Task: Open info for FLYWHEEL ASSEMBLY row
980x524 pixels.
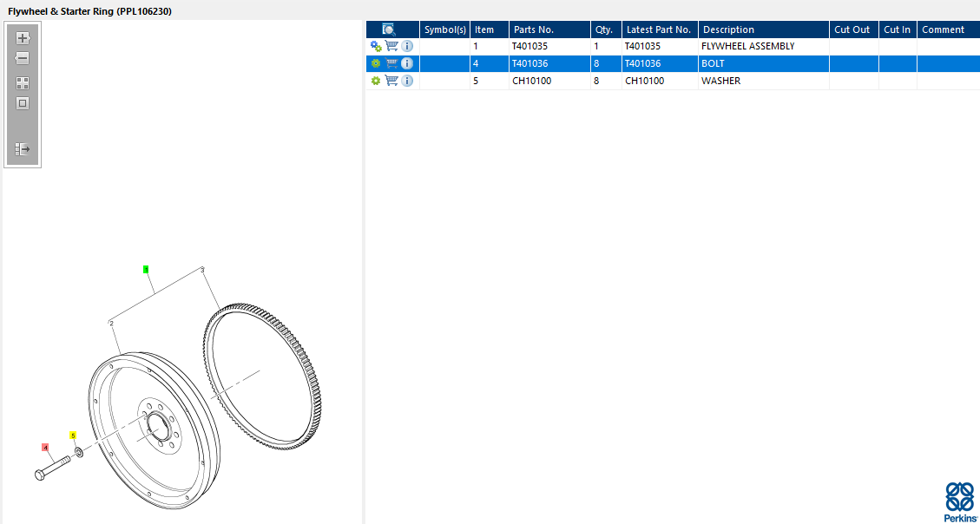Action: [407, 46]
